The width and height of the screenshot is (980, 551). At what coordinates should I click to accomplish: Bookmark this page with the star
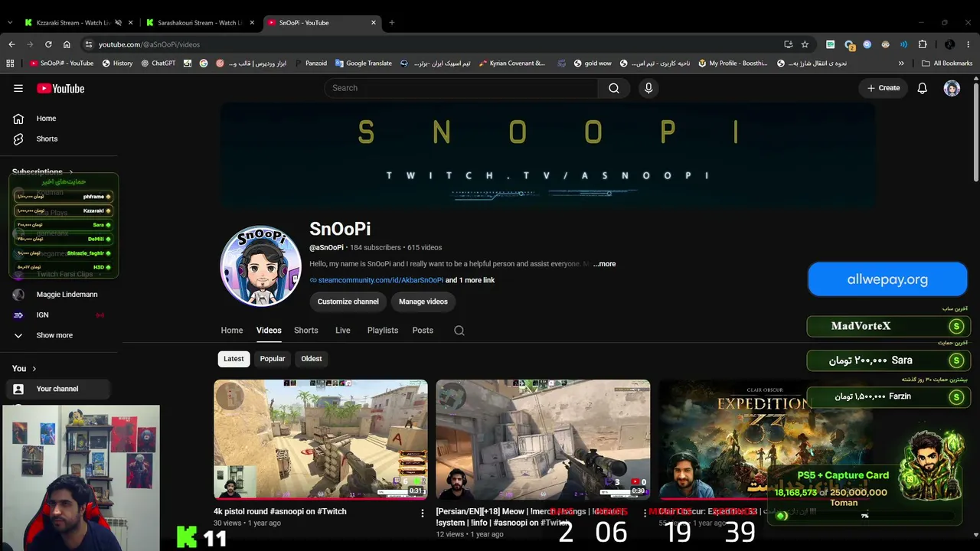805,44
